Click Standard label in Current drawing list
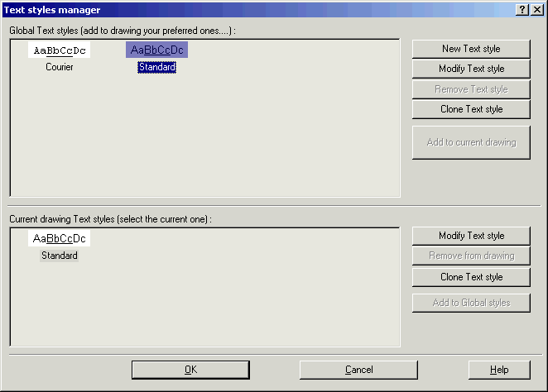The height and width of the screenshot is (392, 548). click(60, 256)
